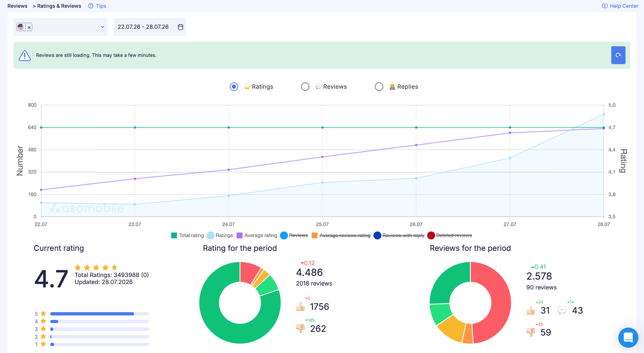644x353 pixels.
Task: Select the Ratings radio button
Action: coord(234,87)
